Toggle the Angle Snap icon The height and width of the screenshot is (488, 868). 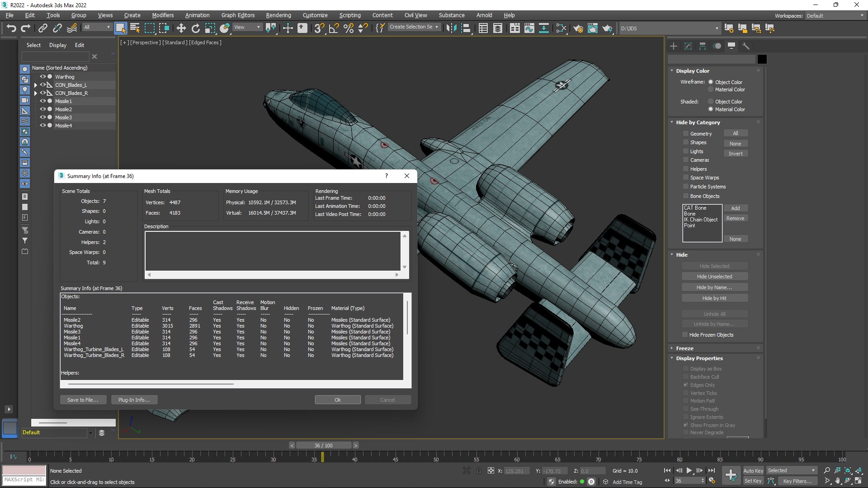[334, 28]
